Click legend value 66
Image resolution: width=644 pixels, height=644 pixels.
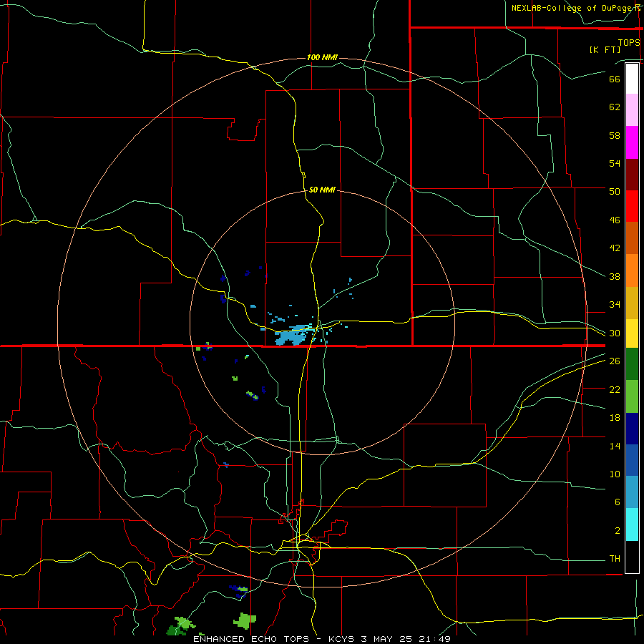[615, 79]
